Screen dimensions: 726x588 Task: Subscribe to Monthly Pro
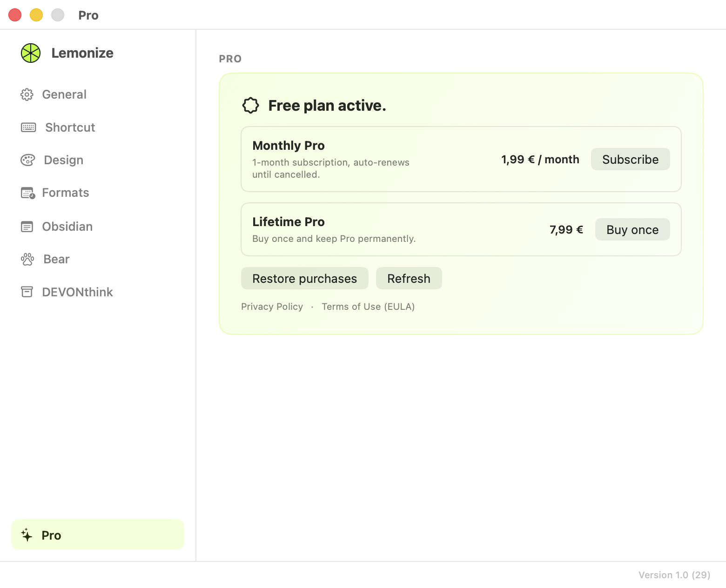[630, 159]
